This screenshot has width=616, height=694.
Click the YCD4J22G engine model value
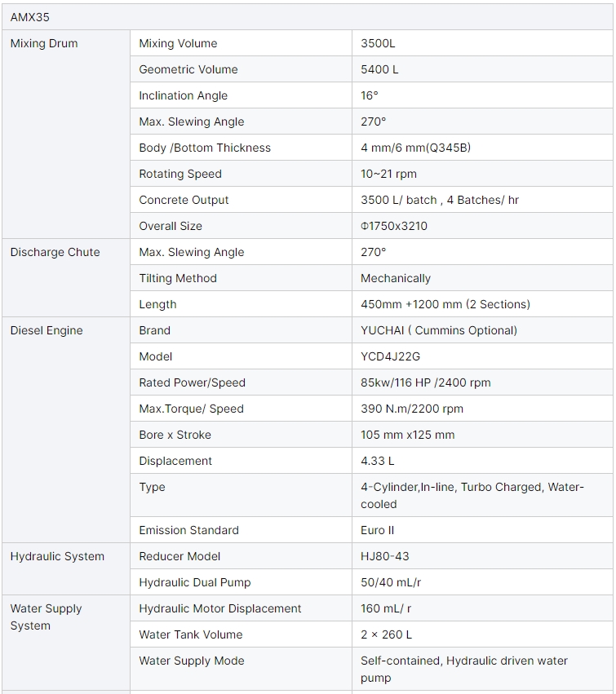click(x=390, y=357)
